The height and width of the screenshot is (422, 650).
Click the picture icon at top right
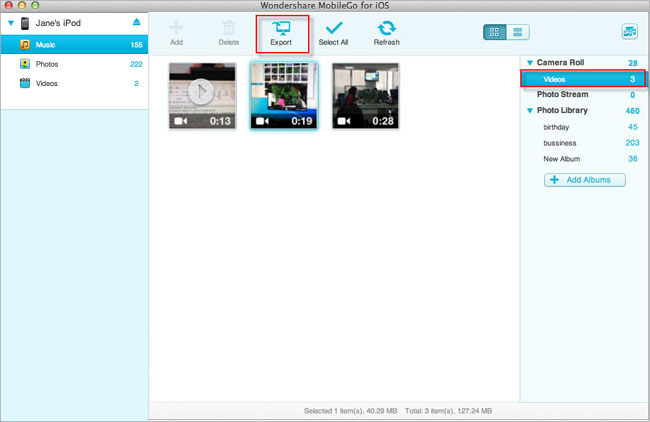629,32
